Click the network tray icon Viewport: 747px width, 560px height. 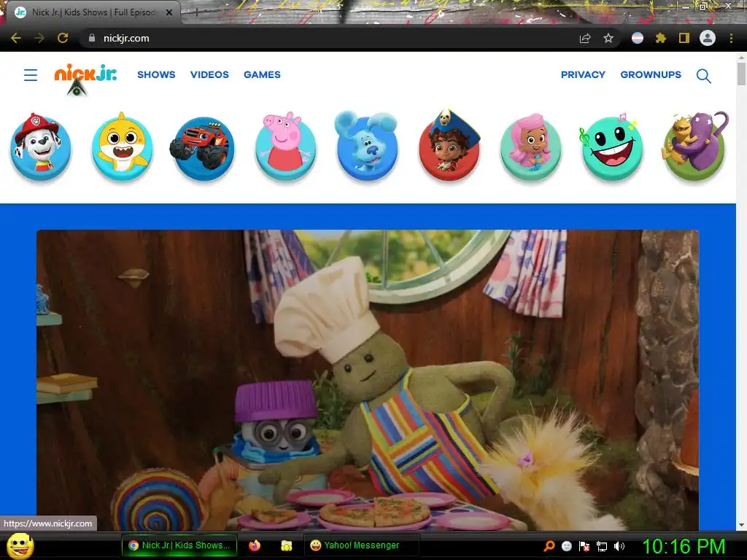coord(602,547)
